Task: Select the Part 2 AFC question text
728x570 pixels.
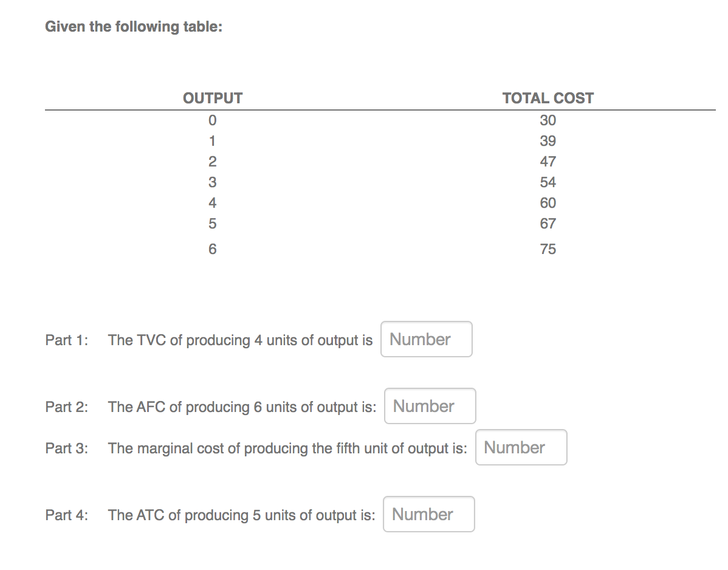Action: [242, 407]
